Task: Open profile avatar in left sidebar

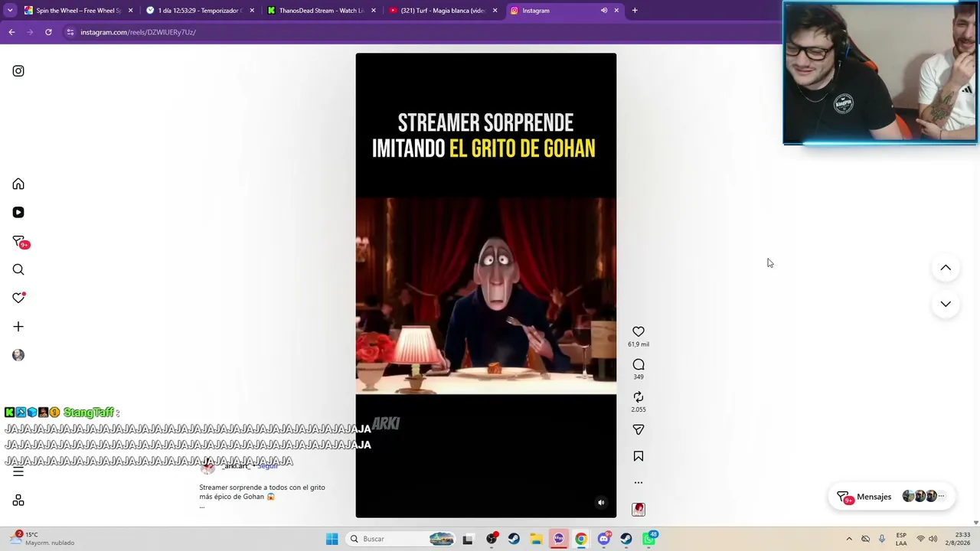Action: coord(18,355)
